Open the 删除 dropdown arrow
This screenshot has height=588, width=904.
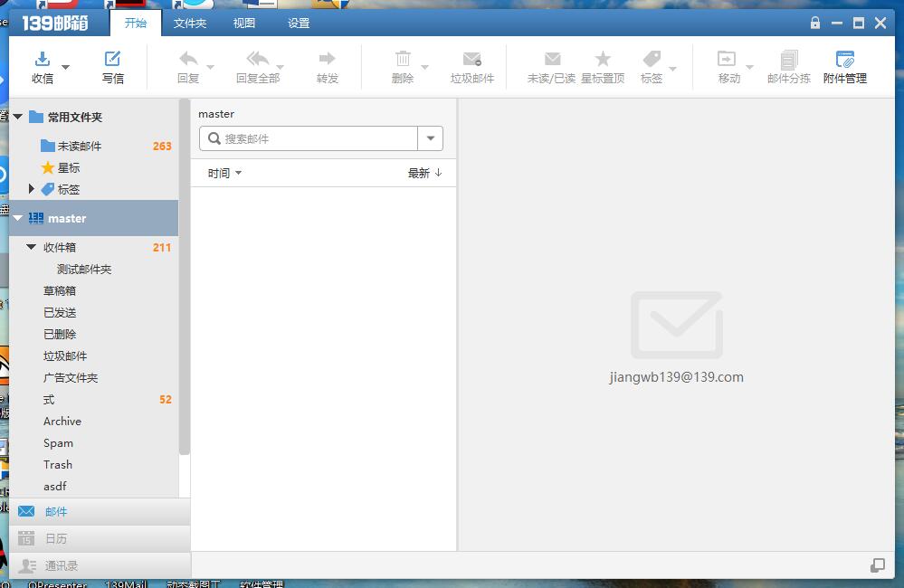click(425, 68)
